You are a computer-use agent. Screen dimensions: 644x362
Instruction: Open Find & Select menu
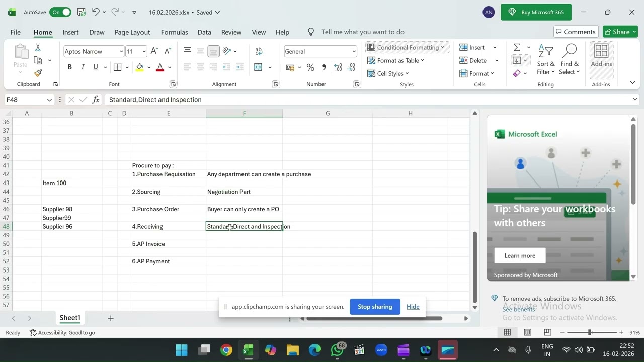pos(570,60)
